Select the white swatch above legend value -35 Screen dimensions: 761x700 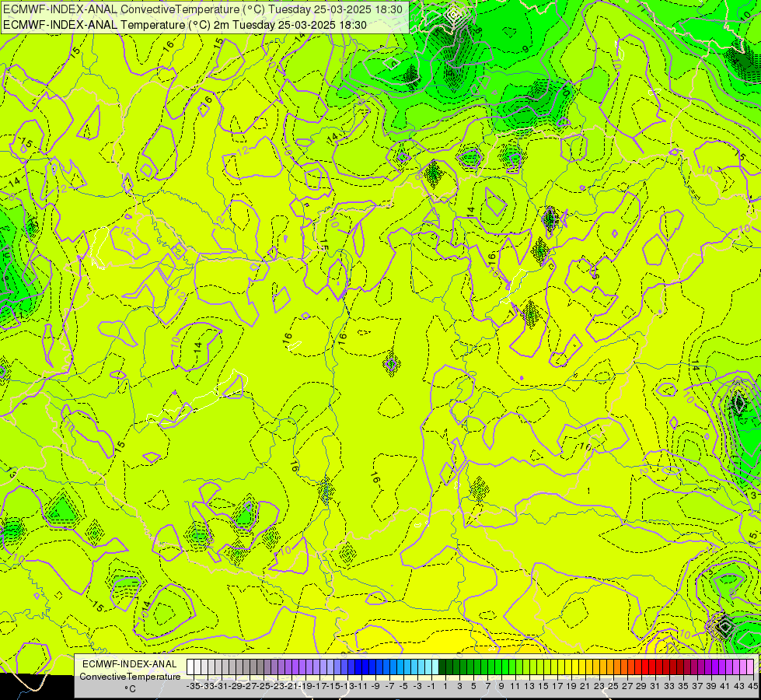(x=190, y=667)
